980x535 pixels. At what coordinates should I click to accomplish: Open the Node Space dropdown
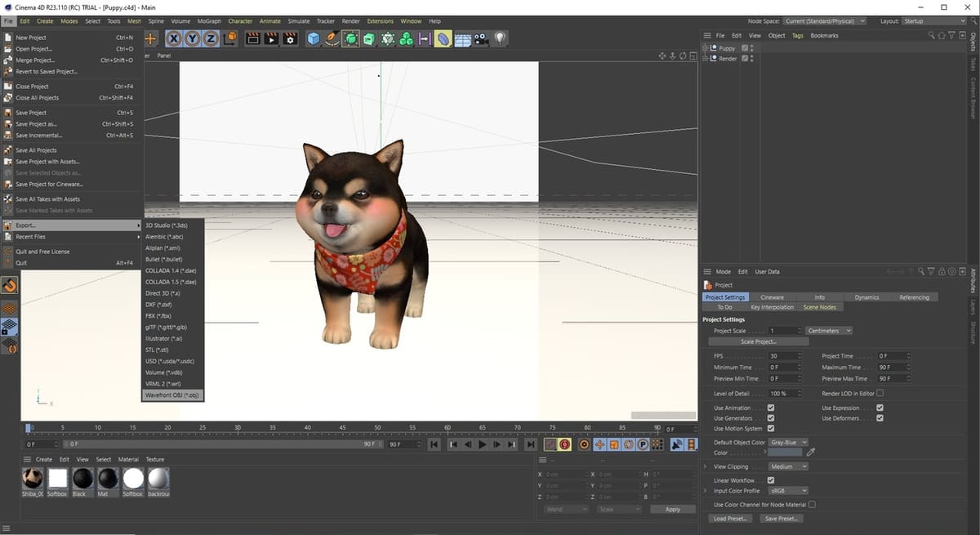point(823,21)
